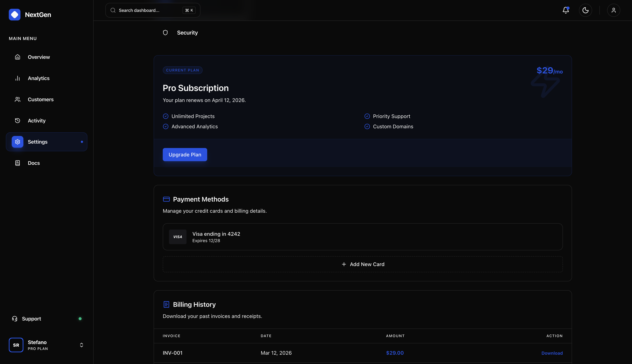Toggle dark mode with the moon icon
632x364 pixels.
[x=586, y=10]
